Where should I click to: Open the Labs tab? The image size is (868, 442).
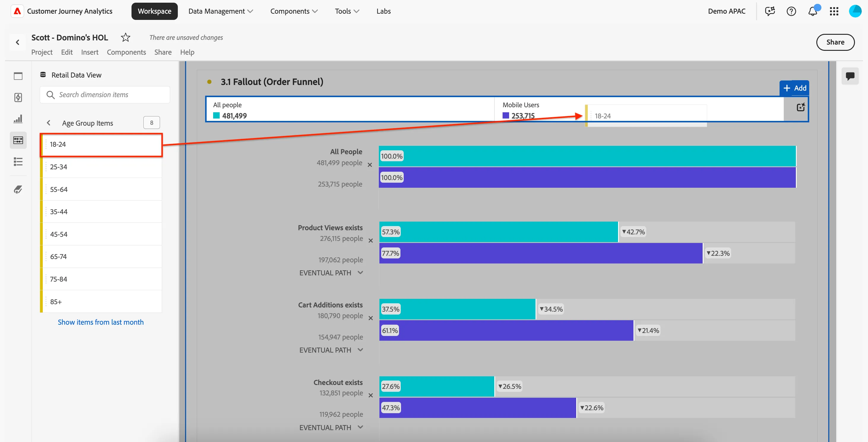pos(384,11)
